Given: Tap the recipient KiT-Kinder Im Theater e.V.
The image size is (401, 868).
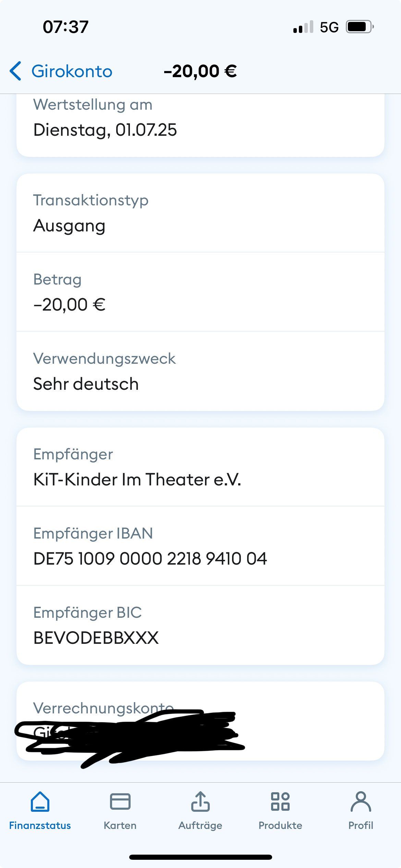Looking at the screenshot, I should (x=137, y=480).
